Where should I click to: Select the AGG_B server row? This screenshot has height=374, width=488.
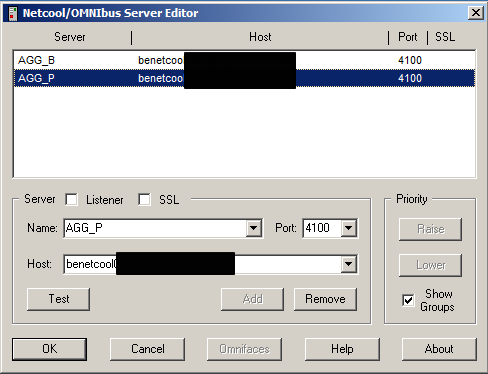244,60
